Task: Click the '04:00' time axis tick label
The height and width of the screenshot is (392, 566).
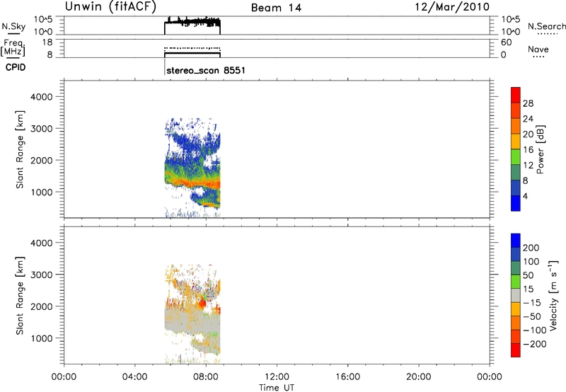Action: 135,377
